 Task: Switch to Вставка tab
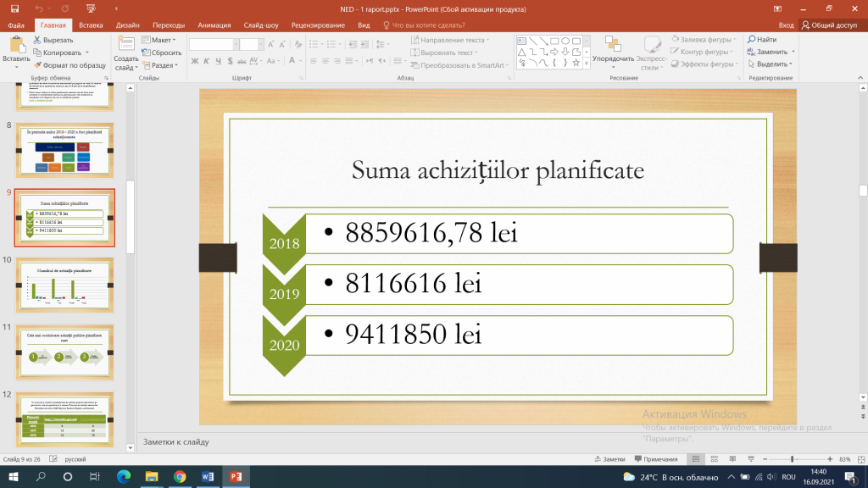[x=91, y=25]
